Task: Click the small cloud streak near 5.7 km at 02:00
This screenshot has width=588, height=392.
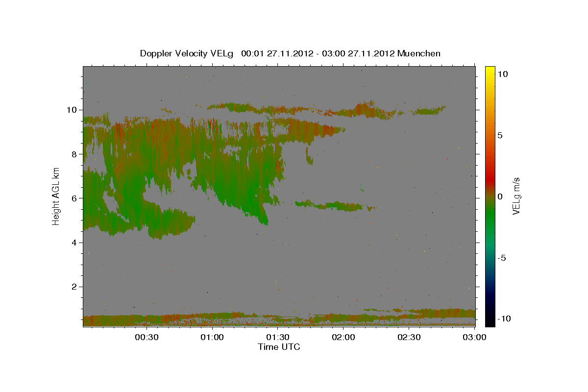Action: (336, 205)
